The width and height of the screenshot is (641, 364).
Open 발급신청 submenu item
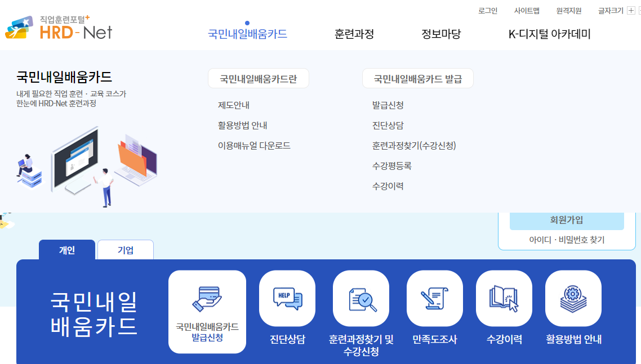388,105
